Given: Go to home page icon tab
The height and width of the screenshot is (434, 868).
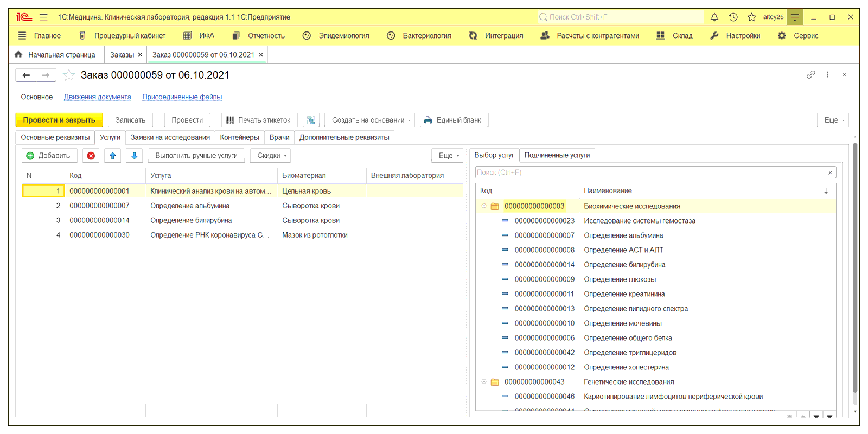Looking at the screenshot, I should pyautogui.click(x=18, y=54).
